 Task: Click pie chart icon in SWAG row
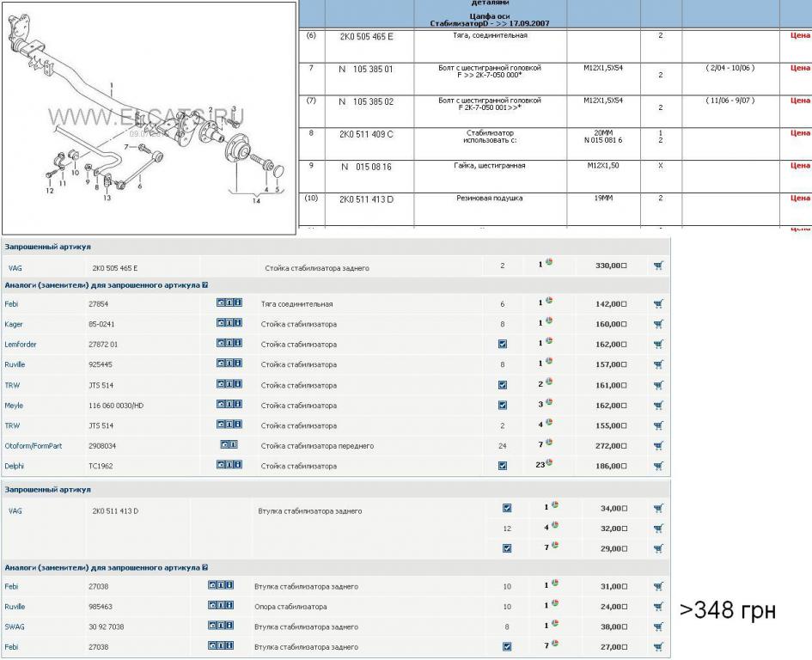click(x=554, y=623)
